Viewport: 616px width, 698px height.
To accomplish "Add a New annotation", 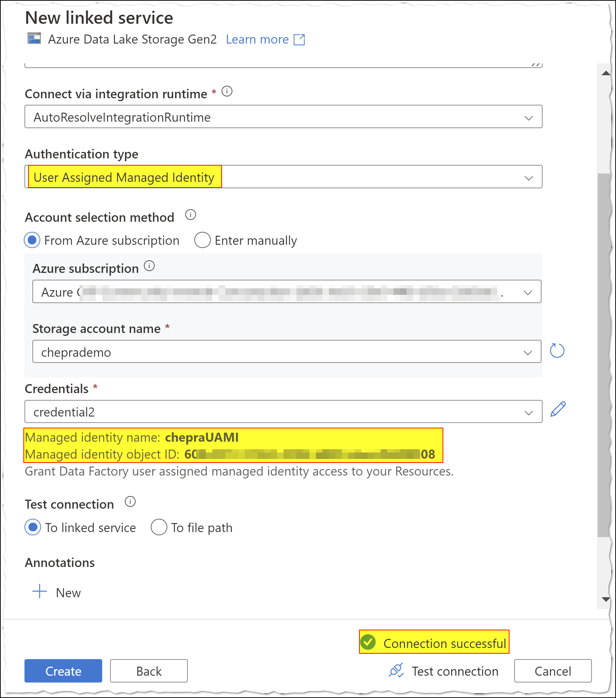I will pyautogui.click(x=57, y=592).
